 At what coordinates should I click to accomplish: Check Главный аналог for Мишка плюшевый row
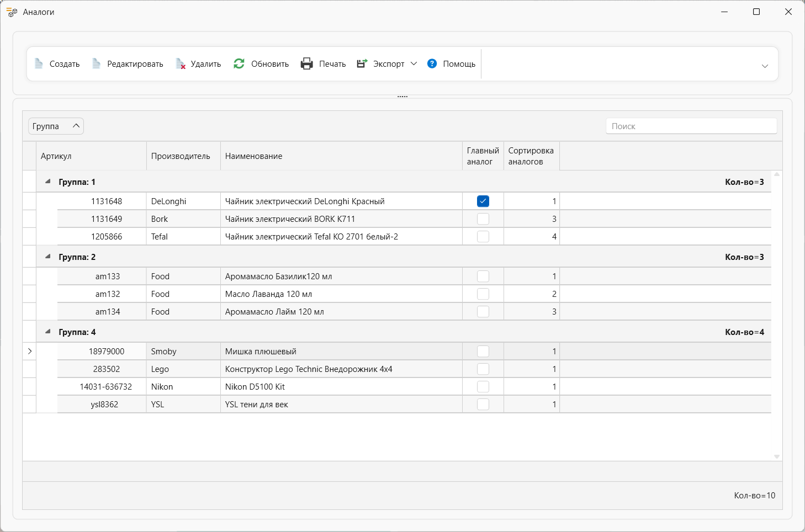click(x=483, y=352)
